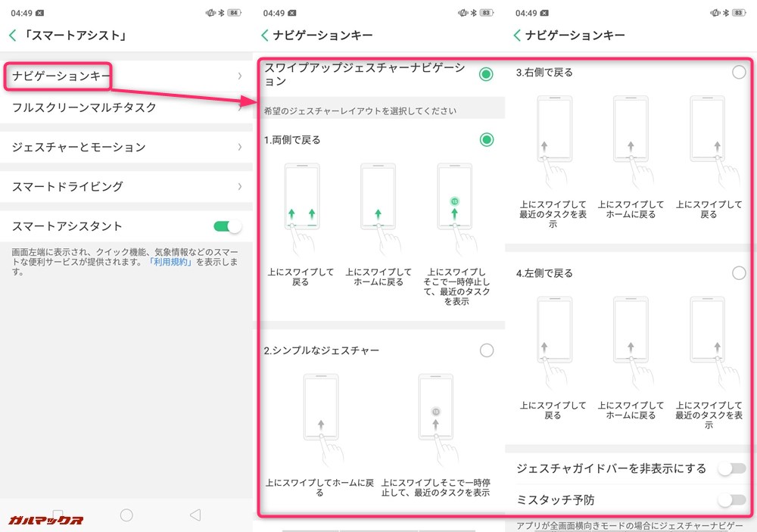This screenshot has width=757, height=532.
Task: Tap the vibration mode icon in the status bar
Action: click(x=210, y=13)
